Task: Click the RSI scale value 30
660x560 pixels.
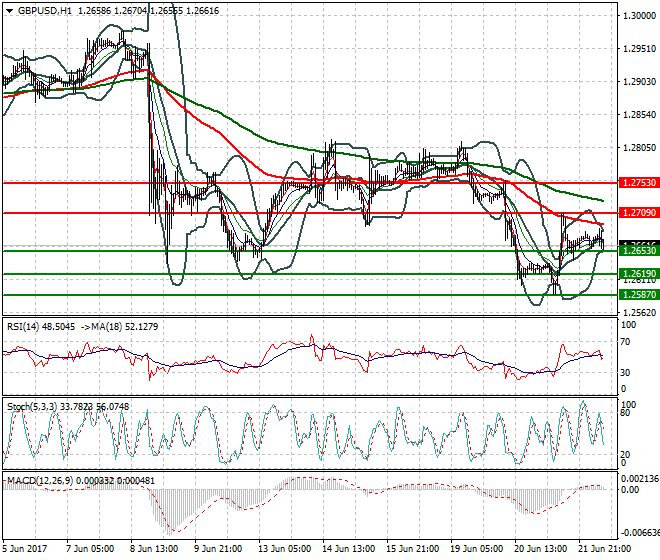Action: (626, 373)
